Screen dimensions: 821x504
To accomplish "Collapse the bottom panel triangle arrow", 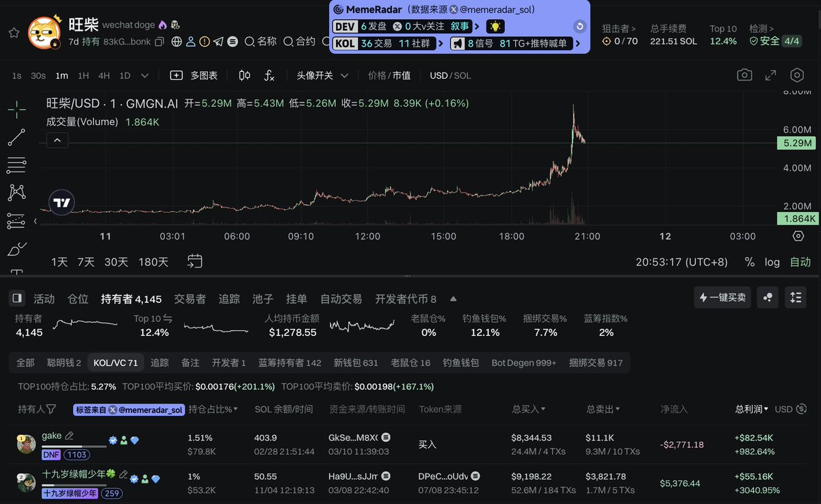I will coord(453,299).
